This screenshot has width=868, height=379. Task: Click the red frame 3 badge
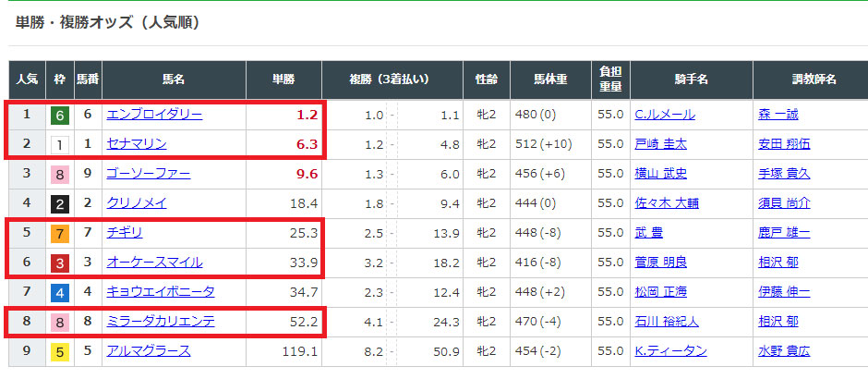[x=59, y=262]
